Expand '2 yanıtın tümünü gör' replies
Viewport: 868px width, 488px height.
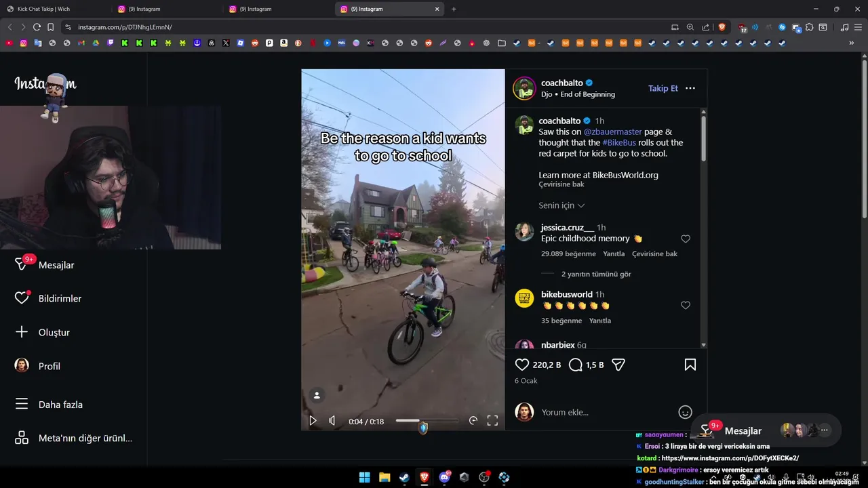[x=596, y=274]
